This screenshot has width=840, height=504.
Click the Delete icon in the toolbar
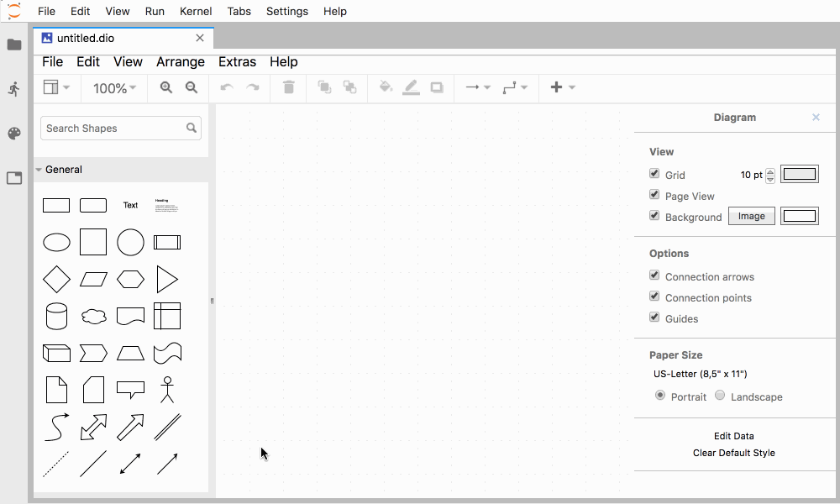pos(288,87)
